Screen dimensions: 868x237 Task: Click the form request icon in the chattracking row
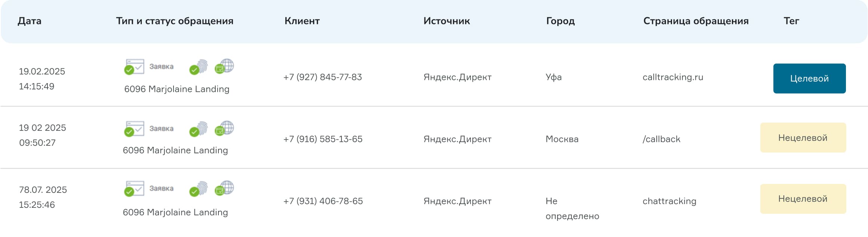(134, 188)
